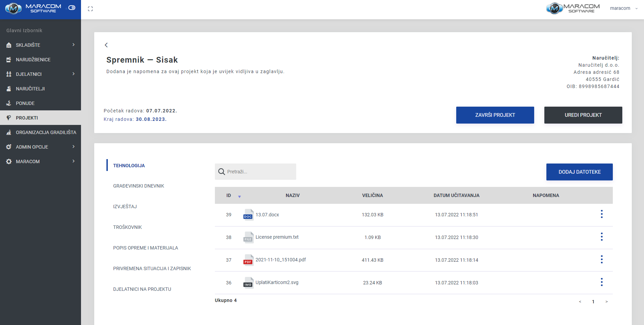Switch to GRAĐEVINSKI DNEVNIK tab
This screenshot has width=644, height=325.
pos(138,186)
